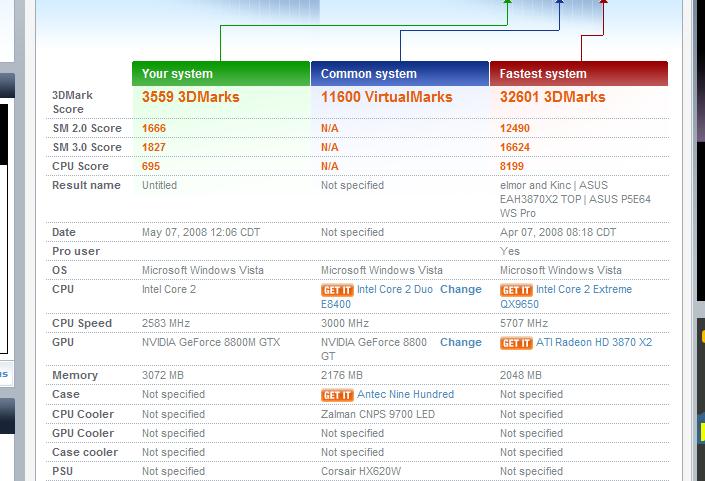
Task: Click fastest SM 2.0 score 12490
Action: tap(515, 128)
